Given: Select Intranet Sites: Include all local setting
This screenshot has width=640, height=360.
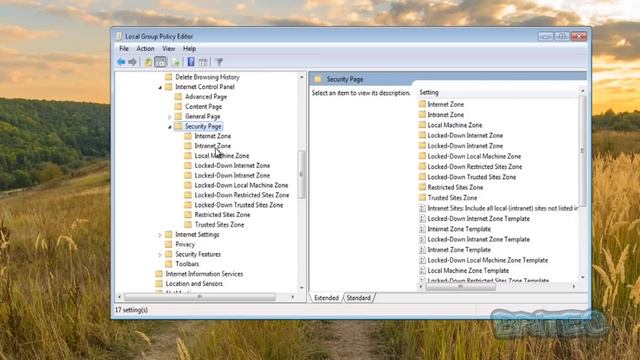Looking at the screenshot, I should [x=502, y=208].
